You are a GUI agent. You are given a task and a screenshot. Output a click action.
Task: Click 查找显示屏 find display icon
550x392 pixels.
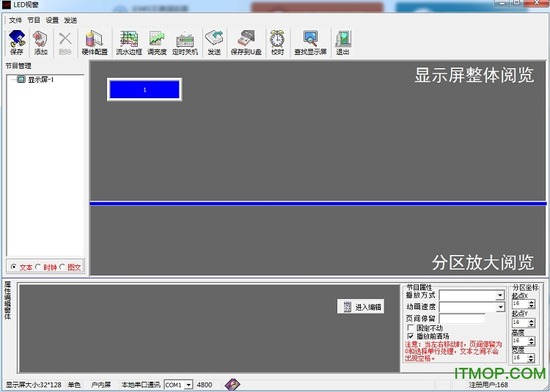pos(310,43)
